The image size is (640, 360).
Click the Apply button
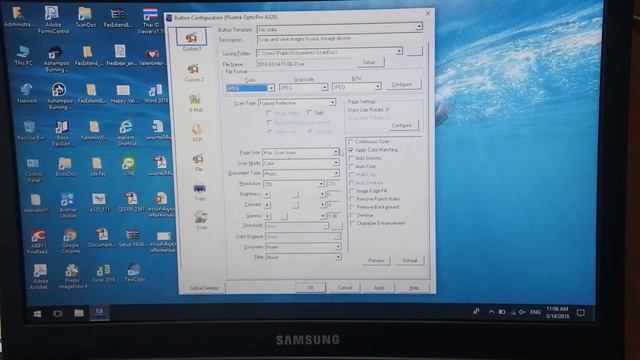pos(379,288)
